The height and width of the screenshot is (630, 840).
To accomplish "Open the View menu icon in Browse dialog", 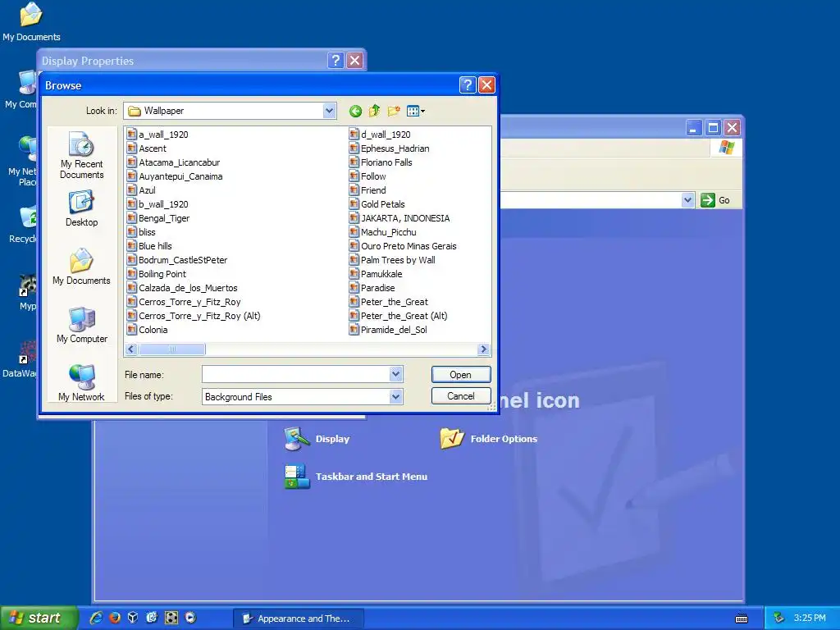I will 416,111.
